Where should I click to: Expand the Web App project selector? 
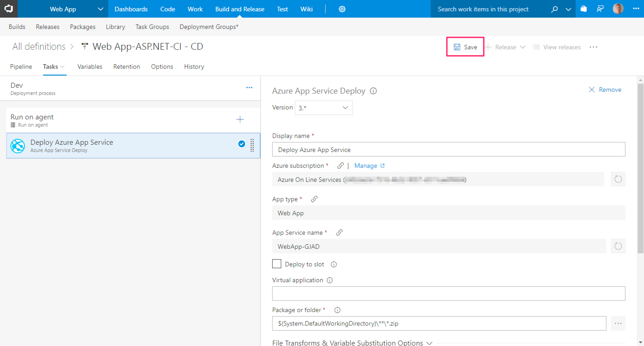100,9
